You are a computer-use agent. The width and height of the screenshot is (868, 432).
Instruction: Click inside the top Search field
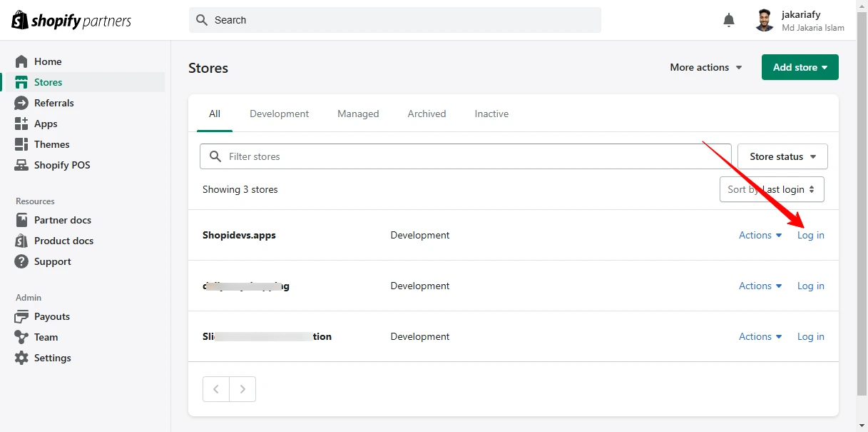point(395,20)
